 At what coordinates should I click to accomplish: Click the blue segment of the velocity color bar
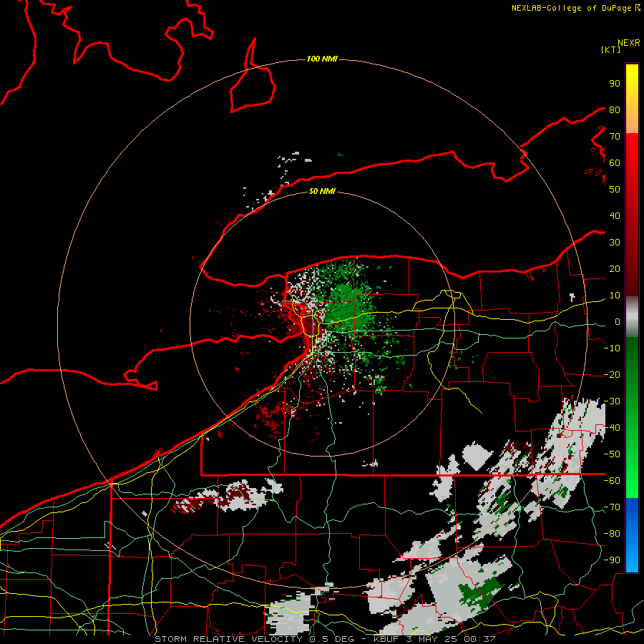[632, 535]
